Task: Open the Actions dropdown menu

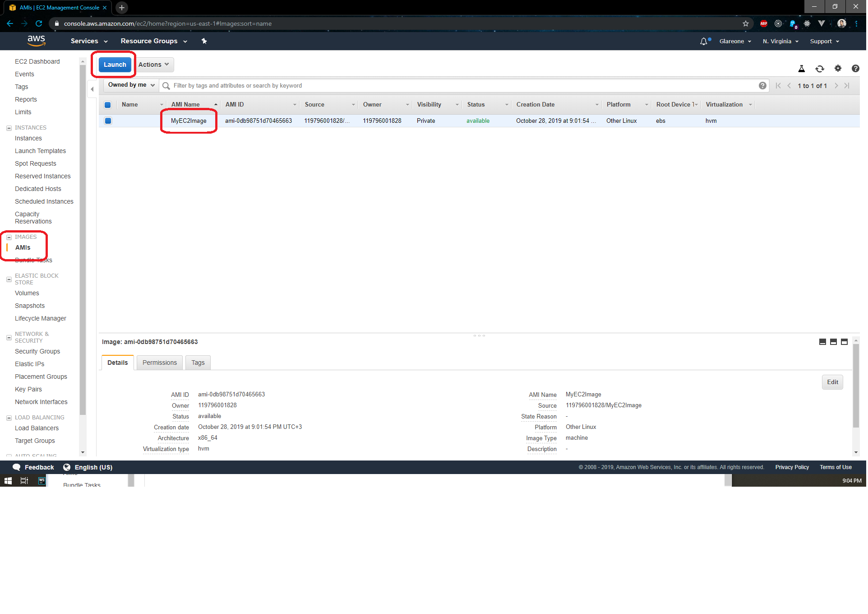Action: (x=154, y=65)
